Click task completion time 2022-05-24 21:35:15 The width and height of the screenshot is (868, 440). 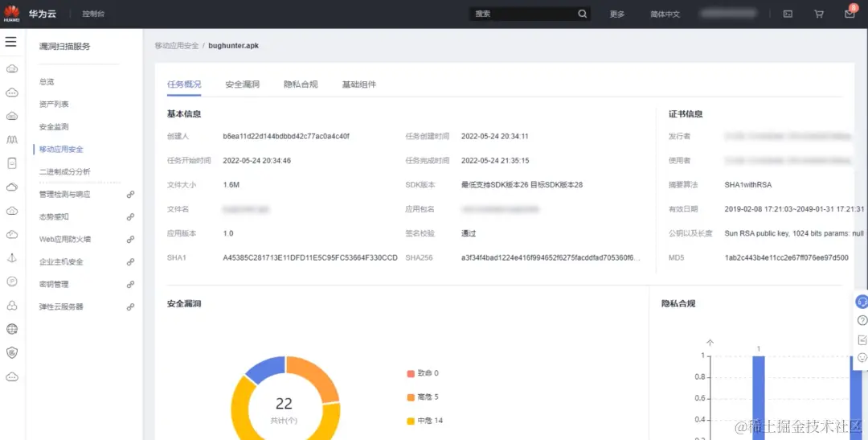pos(495,160)
